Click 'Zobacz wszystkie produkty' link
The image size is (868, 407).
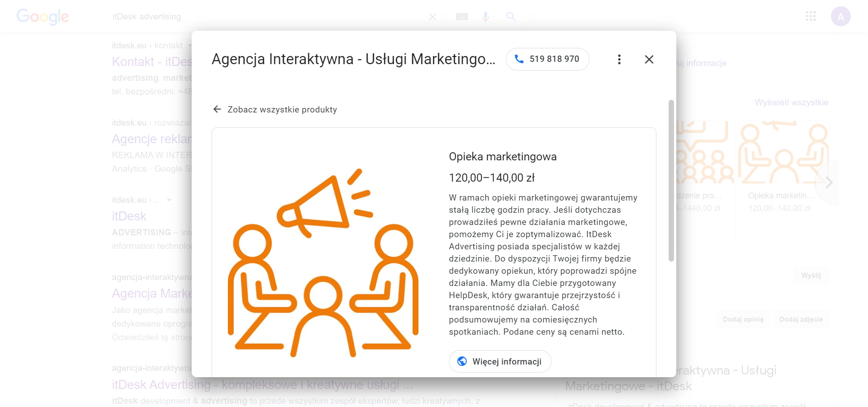[x=282, y=110]
